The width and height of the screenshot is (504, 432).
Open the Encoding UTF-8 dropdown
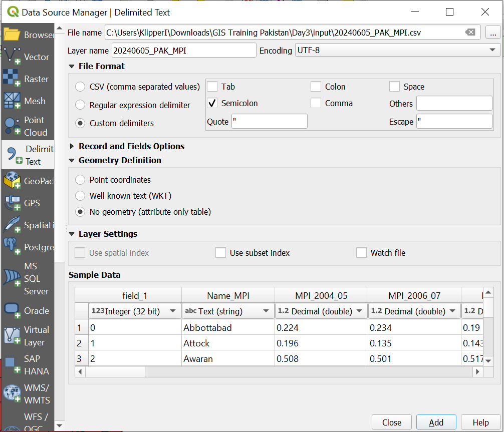tap(397, 50)
